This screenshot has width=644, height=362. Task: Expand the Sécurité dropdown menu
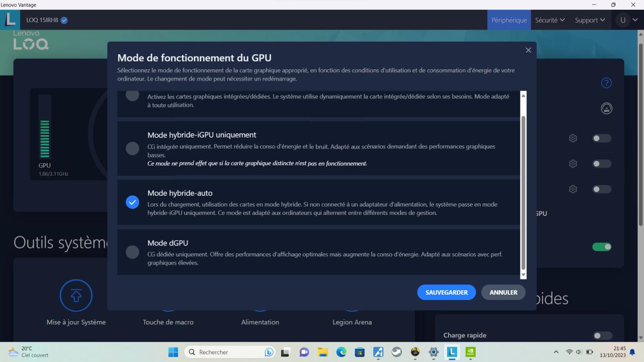(x=549, y=20)
